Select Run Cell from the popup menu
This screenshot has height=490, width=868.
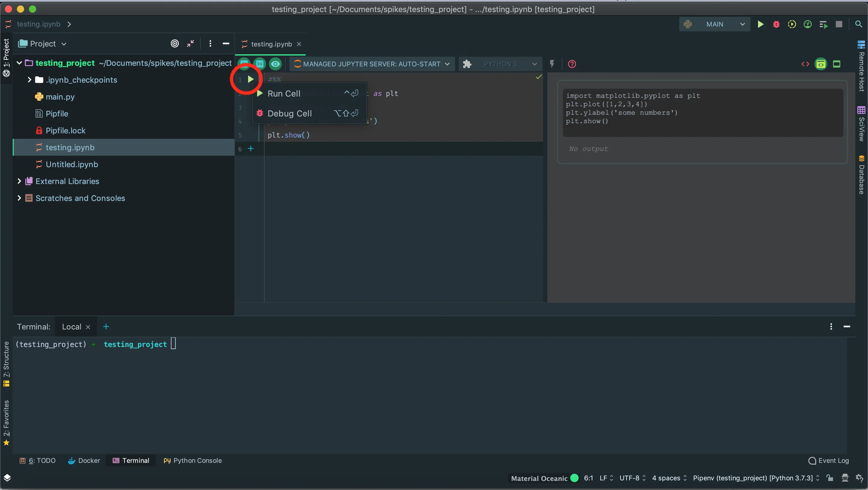click(x=284, y=94)
